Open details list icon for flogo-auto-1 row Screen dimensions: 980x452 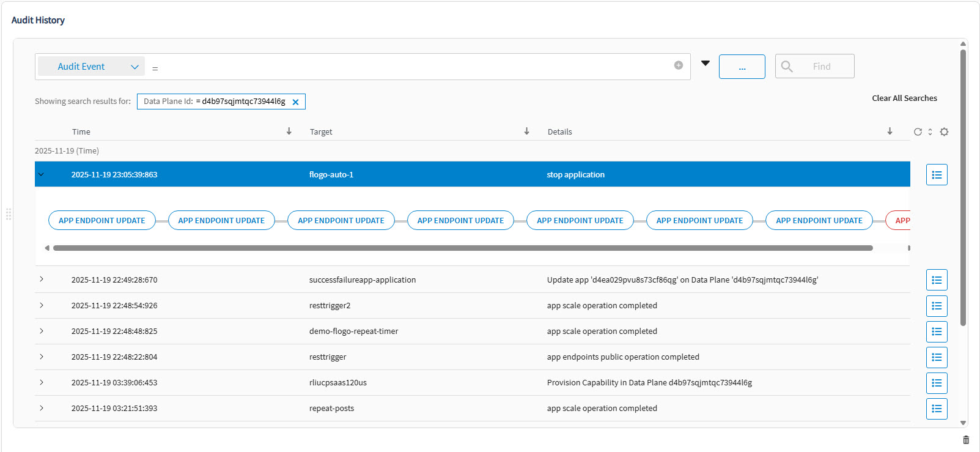pos(936,175)
